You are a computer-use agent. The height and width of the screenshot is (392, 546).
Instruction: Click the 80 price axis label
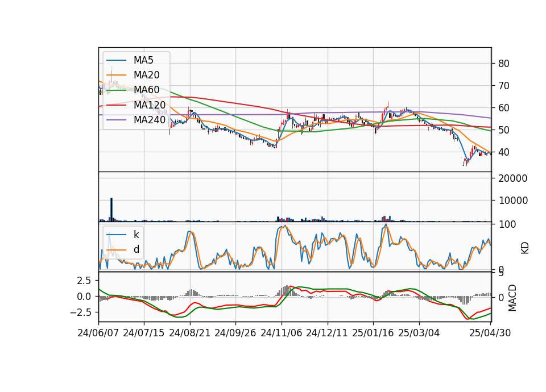tap(504, 64)
